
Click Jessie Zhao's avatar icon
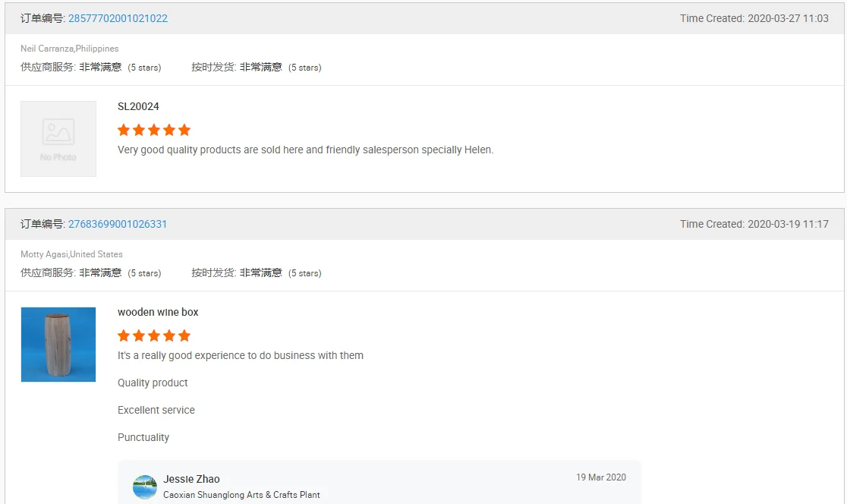(145, 487)
